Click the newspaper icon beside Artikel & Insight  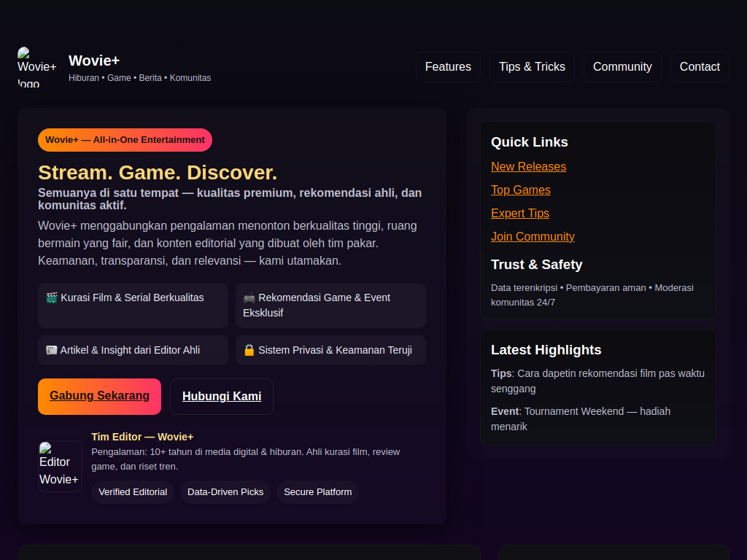click(x=52, y=350)
